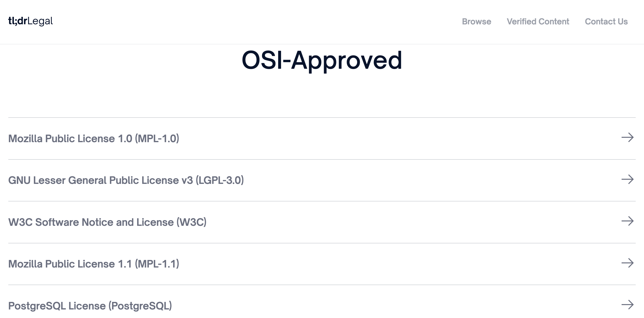Click the arrow in the LGPL-3.0 row
The height and width of the screenshot is (318, 644).
click(x=627, y=179)
